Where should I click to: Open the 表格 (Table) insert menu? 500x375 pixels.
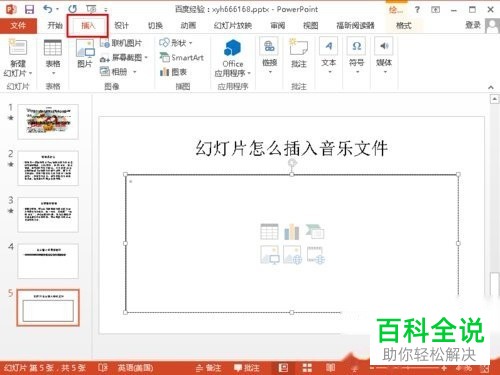pyautogui.click(x=53, y=57)
